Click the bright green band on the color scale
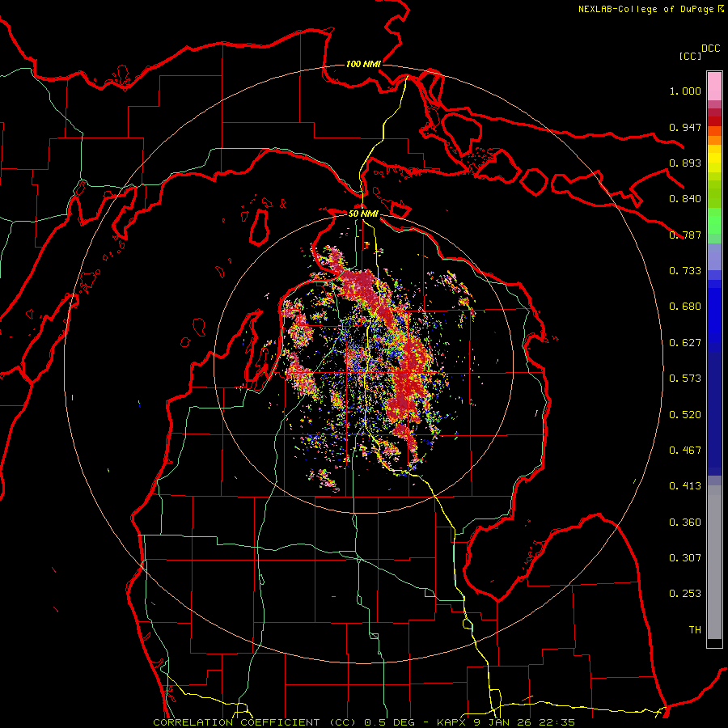728x728 pixels. (x=714, y=221)
